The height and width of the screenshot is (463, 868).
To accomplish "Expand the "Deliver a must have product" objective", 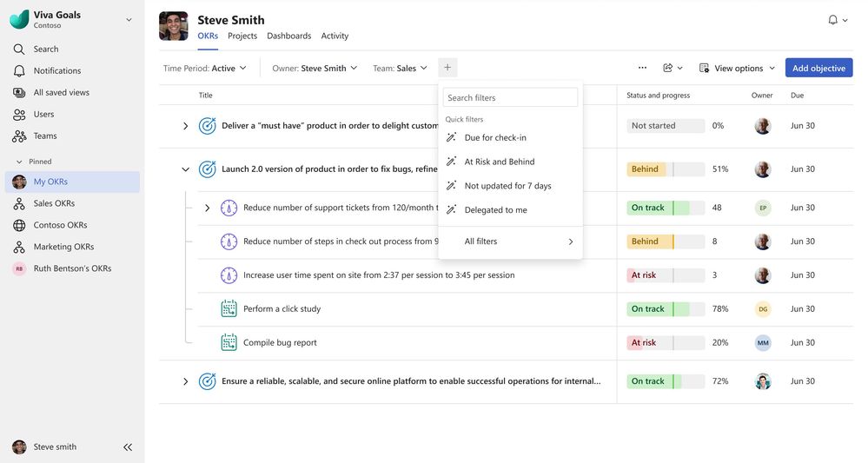I will click(x=185, y=126).
